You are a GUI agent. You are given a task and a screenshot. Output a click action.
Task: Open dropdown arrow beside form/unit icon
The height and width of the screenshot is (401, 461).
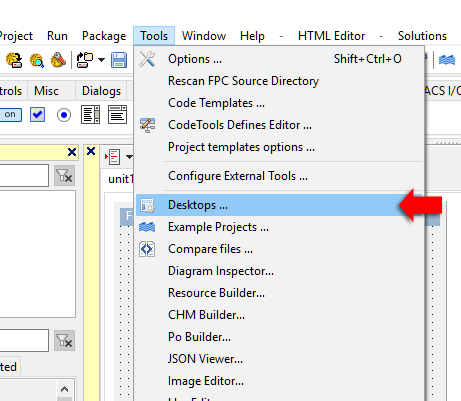click(101, 60)
